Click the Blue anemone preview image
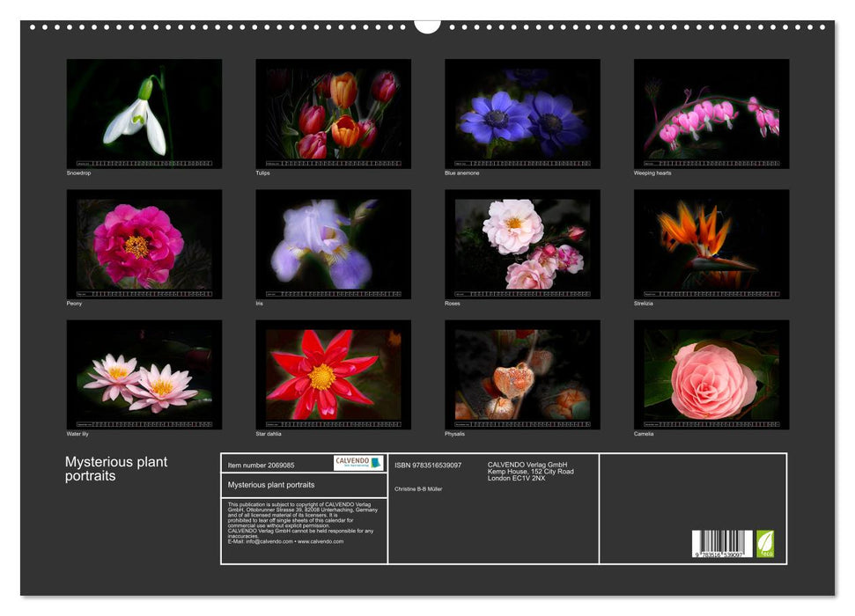Image resolution: width=855 pixels, height=616 pixels. pyautogui.click(x=521, y=113)
